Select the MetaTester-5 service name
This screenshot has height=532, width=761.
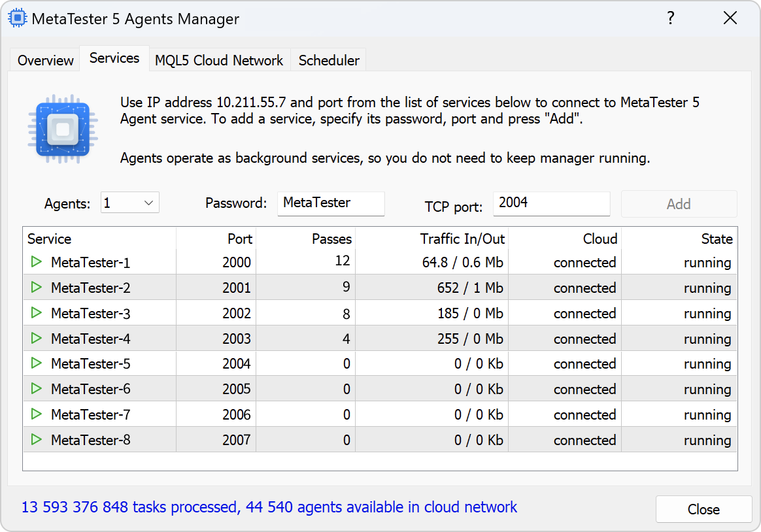91,364
